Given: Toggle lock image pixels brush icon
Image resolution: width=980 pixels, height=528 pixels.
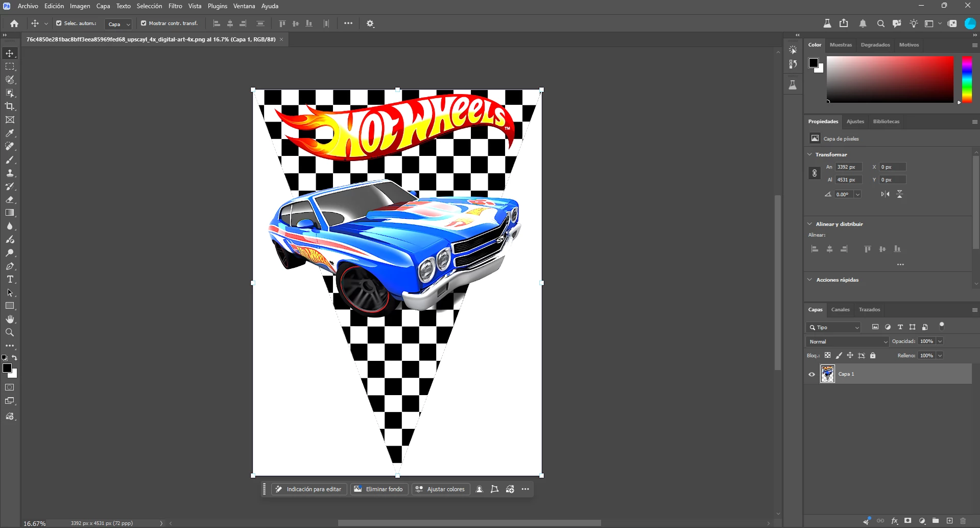Looking at the screenshot, I should tap(839, 355).
